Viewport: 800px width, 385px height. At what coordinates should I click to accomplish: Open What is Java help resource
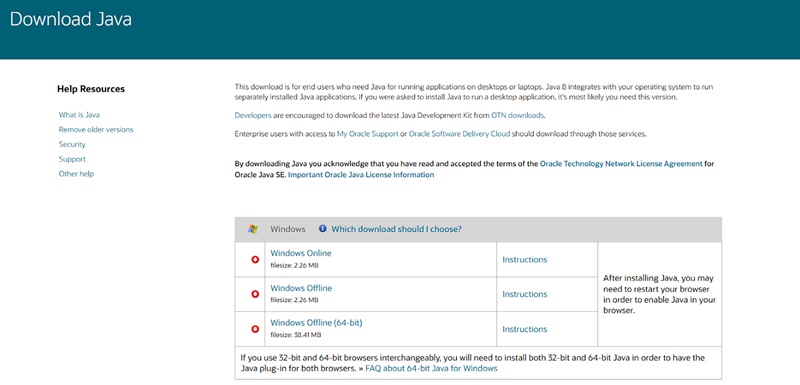pos(79,115)
